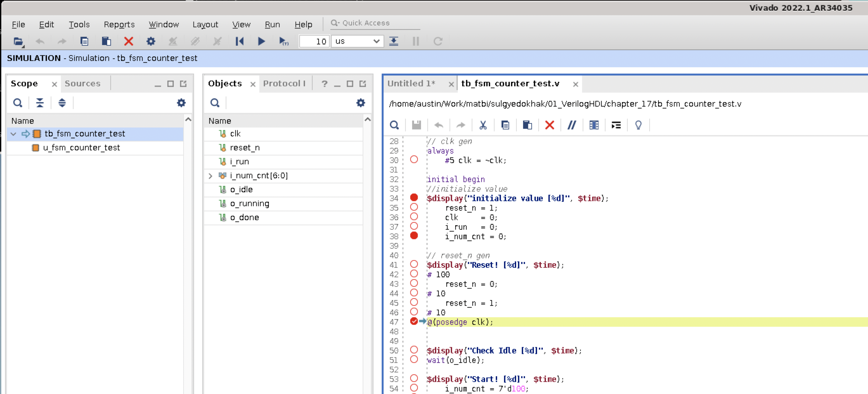Image resolution: width=868 pixels, height=394 pixels.
Task: Click the main toolbar Copy icon
Action: [84, 42]
